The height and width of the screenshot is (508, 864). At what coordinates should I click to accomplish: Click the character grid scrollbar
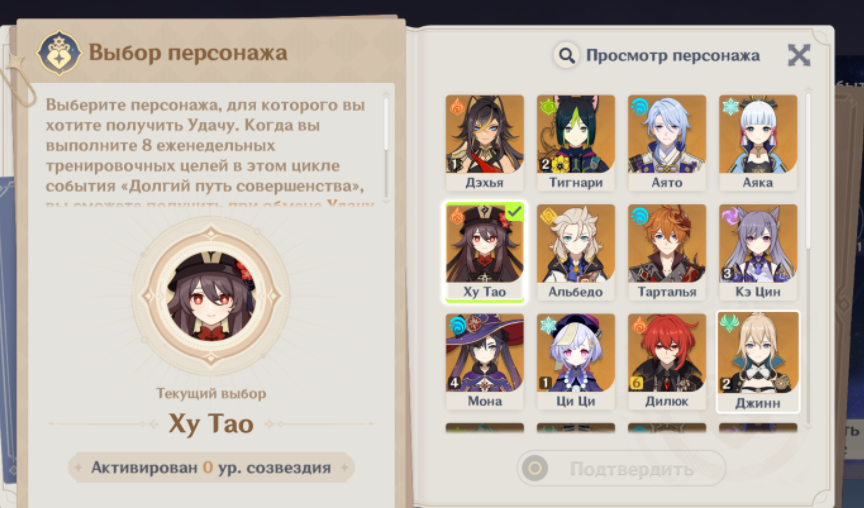(808, 171)
